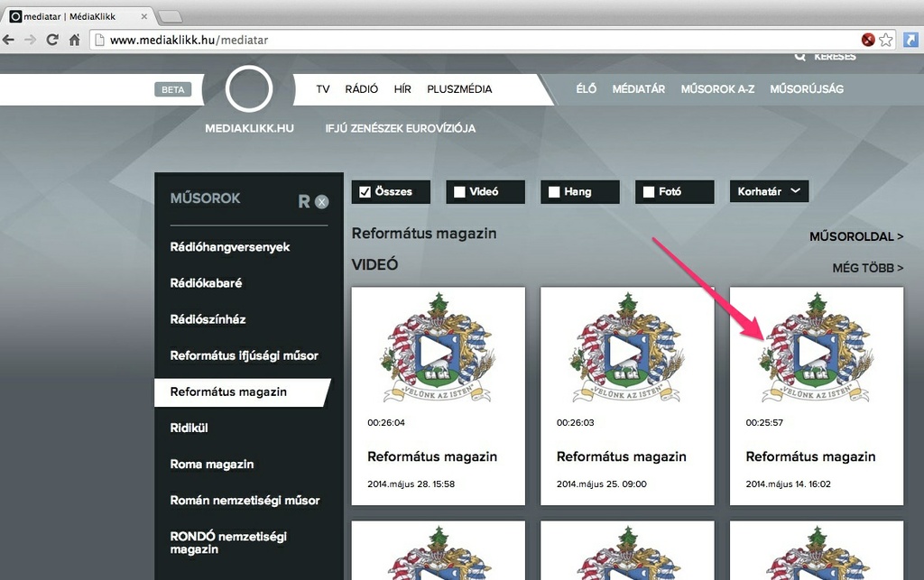Open IFJÚ ZENÉSZEK EUROVÍZIÓJA link
This screenshot has width=924, height=580.
[400, 128]
